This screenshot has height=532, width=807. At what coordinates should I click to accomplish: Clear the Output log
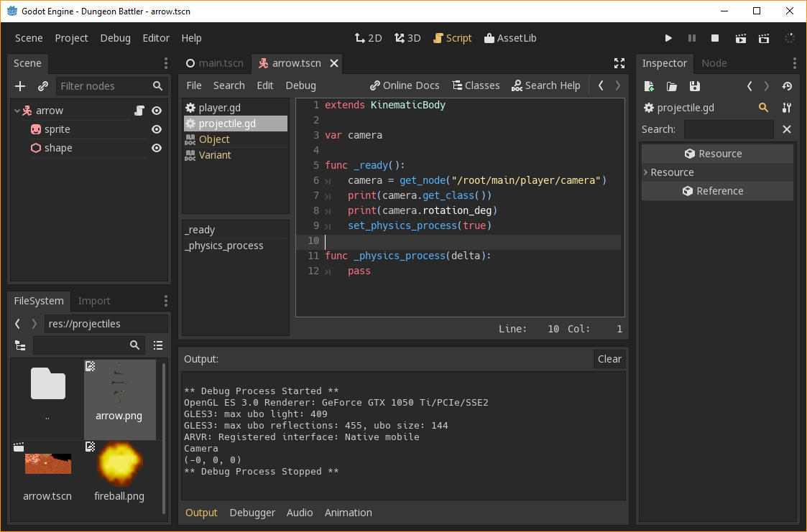point(609,359)
